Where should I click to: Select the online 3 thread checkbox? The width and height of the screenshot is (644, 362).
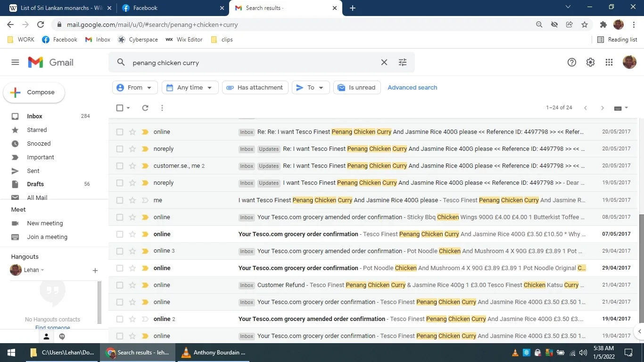(120, 251)
